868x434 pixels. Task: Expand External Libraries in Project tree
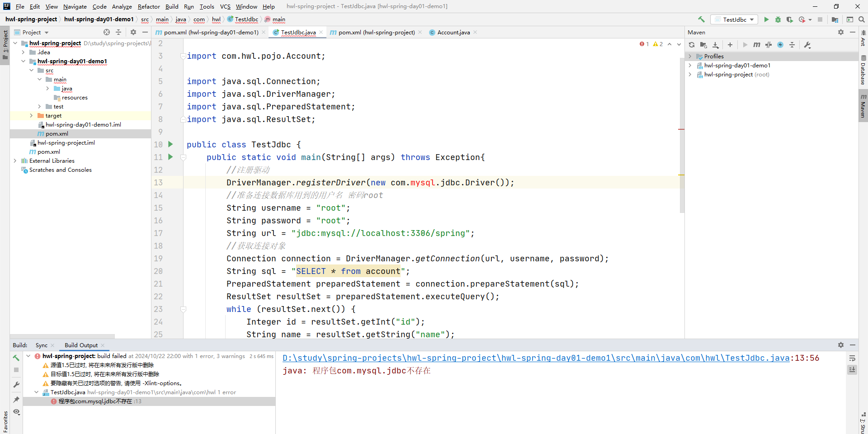(15, 161)
